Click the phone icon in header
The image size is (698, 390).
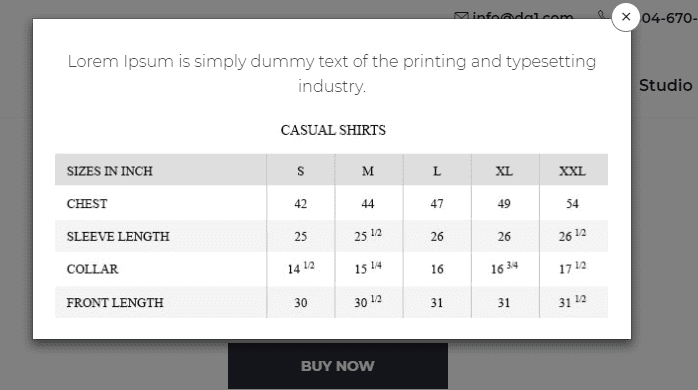(602, 16)
